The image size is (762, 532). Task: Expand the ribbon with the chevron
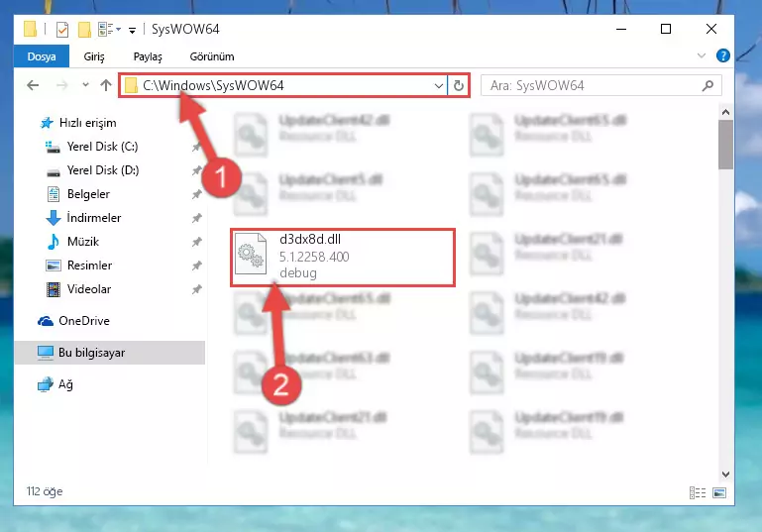tap(702, 55)
